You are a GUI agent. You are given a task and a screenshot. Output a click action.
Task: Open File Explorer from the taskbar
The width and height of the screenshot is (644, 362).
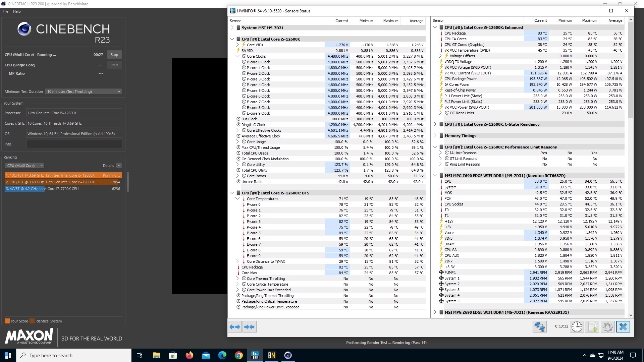pyautogui.click(x=156, y=355)
